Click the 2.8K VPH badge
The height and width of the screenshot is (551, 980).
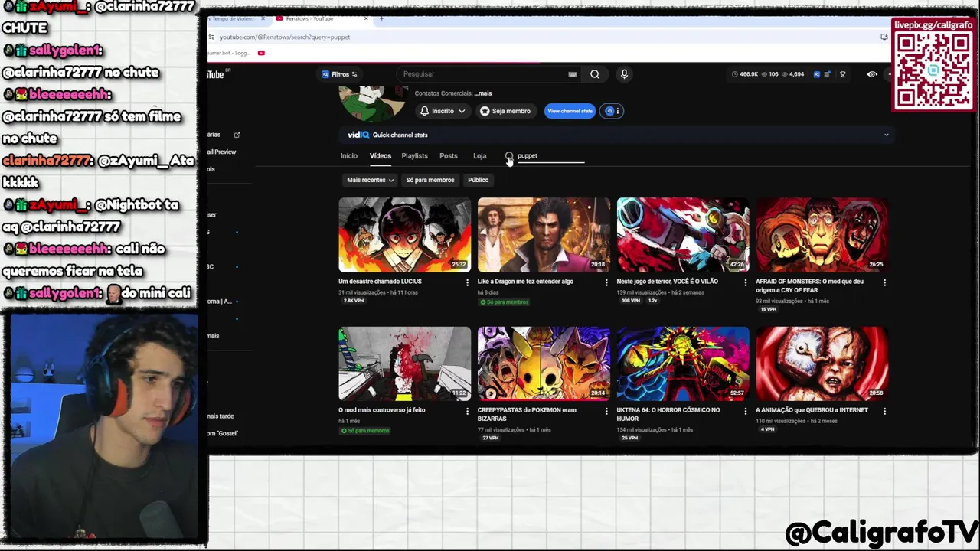(x=353, y=301)
